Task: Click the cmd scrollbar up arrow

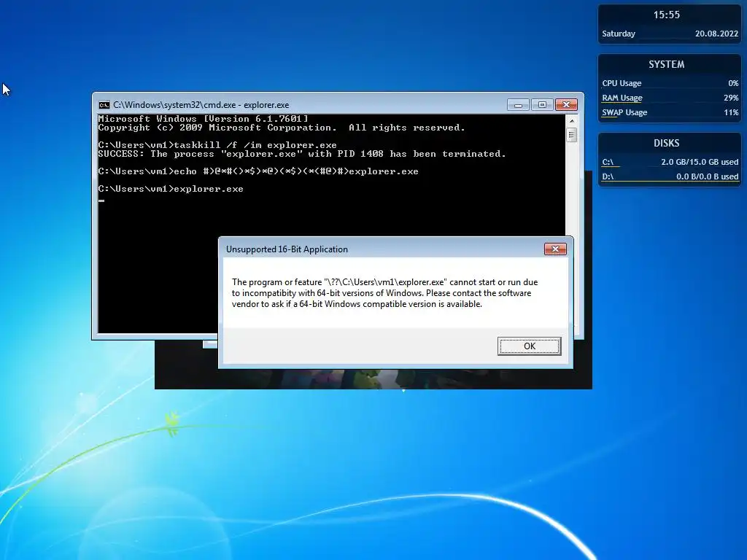Action: (x=572, y=121)
